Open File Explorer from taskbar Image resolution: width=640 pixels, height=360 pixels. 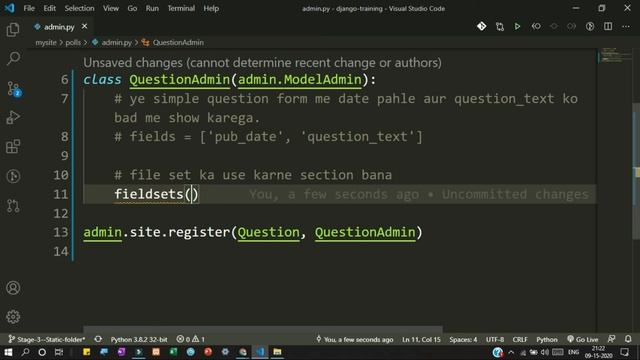click(277, 352)
